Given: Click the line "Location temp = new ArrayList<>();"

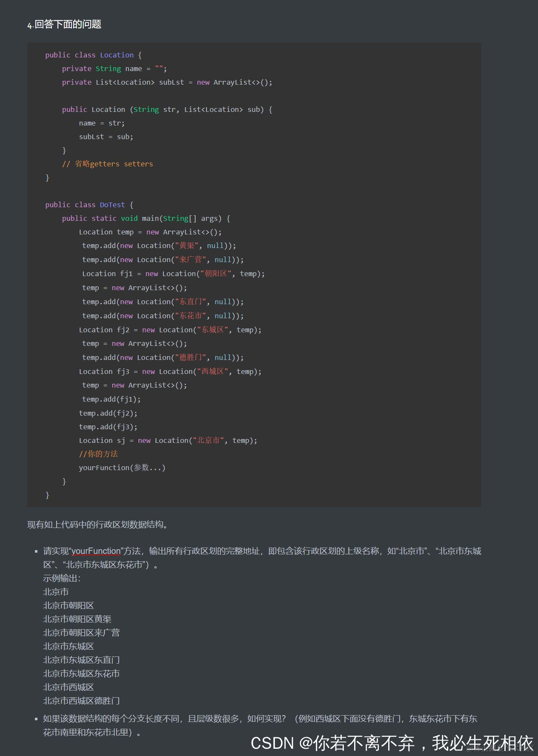Looking at the screenshot, I should point(150,232).
